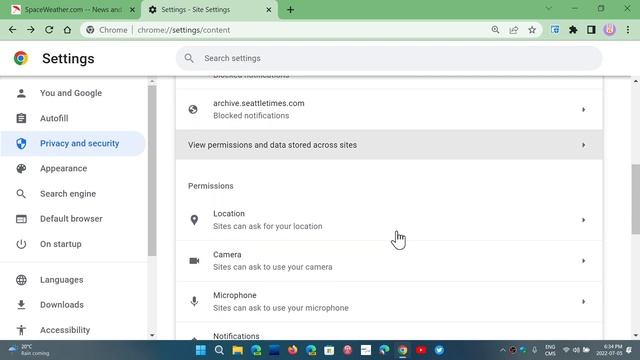Screen dimensions: 640x360
Task: Open the browser home page
Action: tap(67, 30)
